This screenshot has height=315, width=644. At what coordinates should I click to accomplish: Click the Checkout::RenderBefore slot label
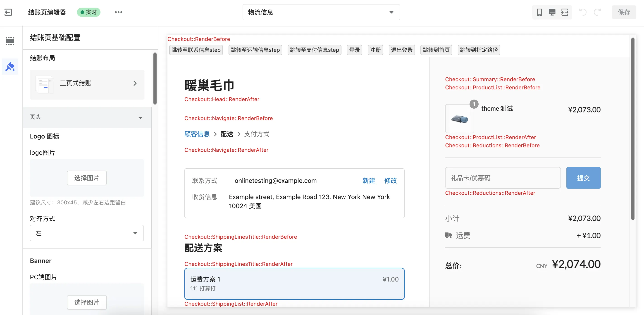point(199,39)
